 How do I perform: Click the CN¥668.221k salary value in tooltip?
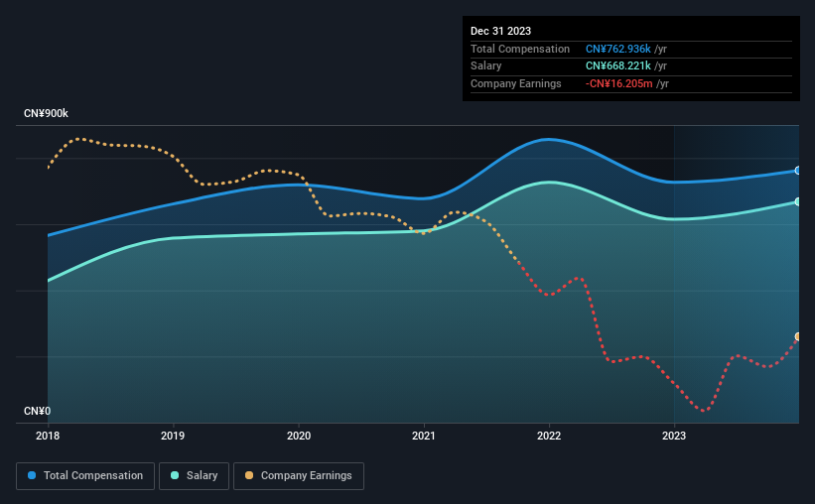pos(618,66)
